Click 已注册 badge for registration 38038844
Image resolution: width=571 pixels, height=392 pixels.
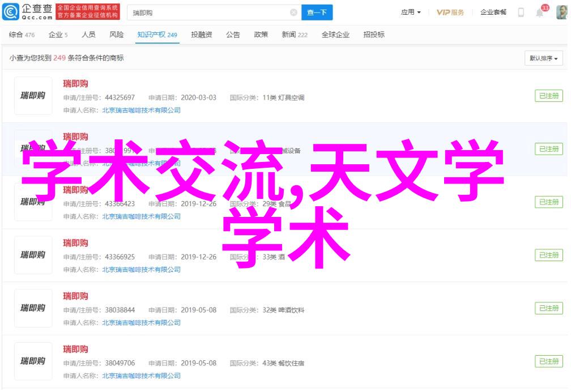pyautogui.click(x=549, y=308)
